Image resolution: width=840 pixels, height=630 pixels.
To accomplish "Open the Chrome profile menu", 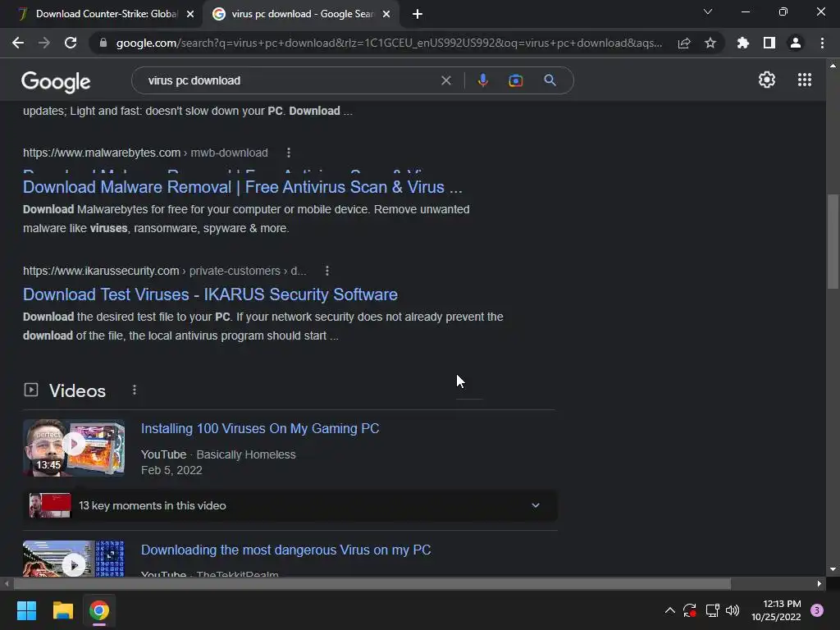I will (x=795, y=43).
